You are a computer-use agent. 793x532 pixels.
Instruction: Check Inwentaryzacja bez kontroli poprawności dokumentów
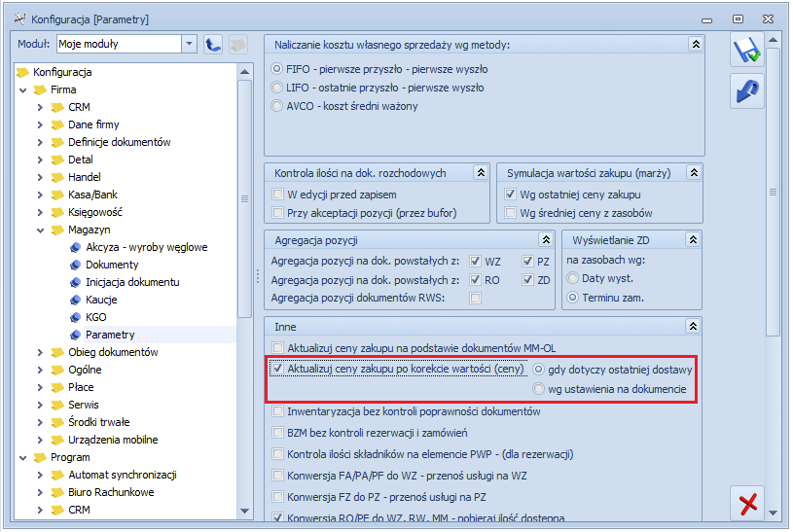point(277,411)
